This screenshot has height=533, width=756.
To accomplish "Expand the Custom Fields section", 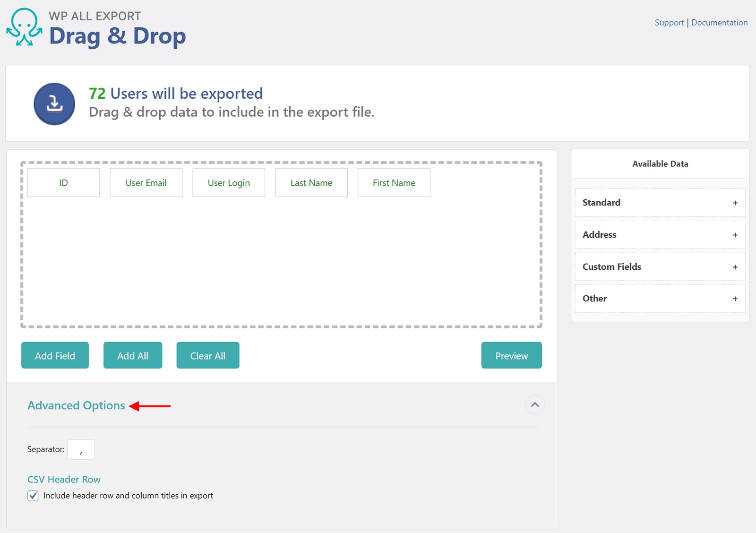I will 735,266.
